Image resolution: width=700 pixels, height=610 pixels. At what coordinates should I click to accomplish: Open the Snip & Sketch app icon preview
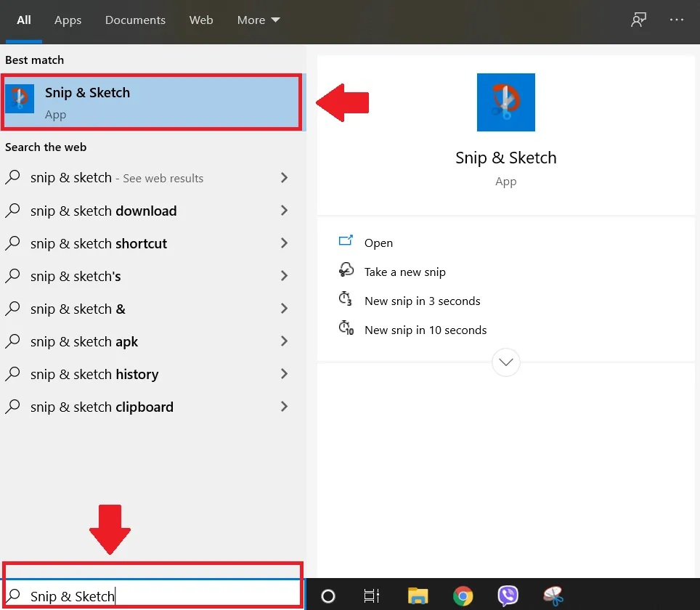point(505,102)
